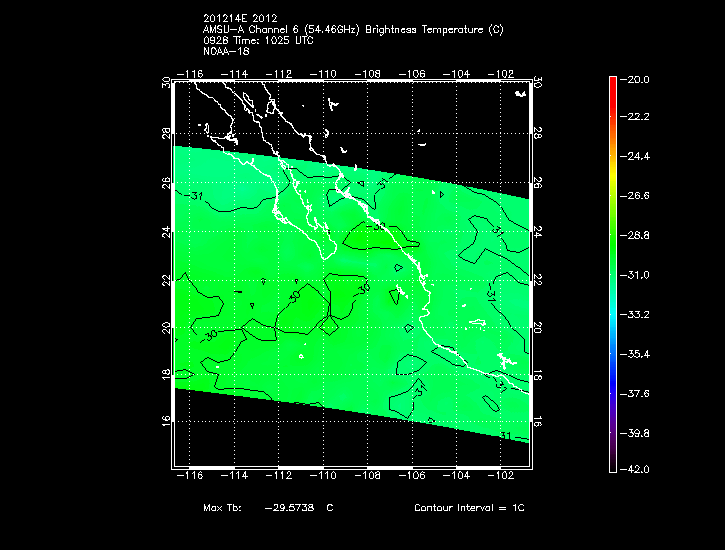The width and height of the screenshot is (725, 550).
Task: Click the NOAA-18 satellite label
Action: (226, 51)
